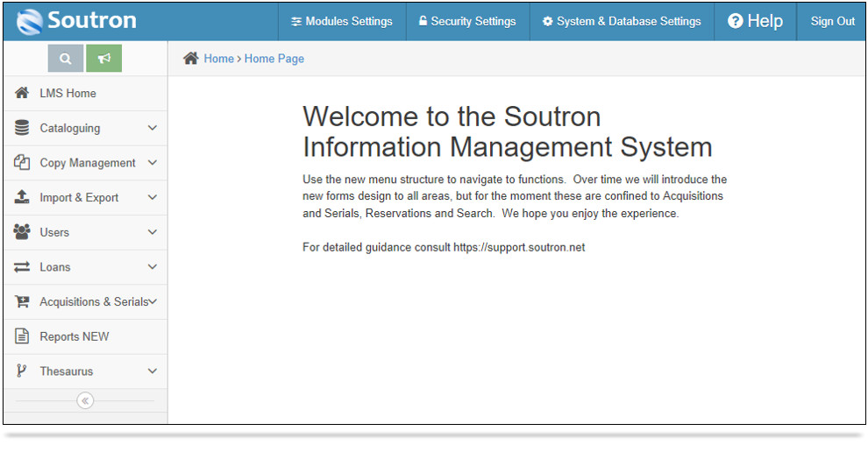Select the Thesaurus label
This screenshot has width=868, height=452.
click(67, 371)
